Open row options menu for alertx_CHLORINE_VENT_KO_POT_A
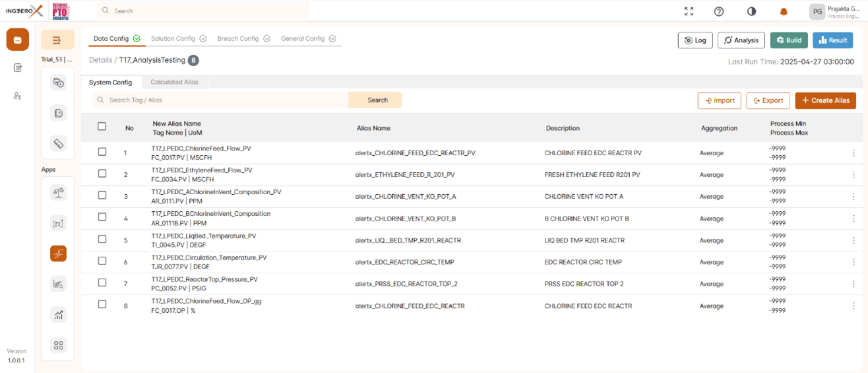868x373 pixels. pos(853,197)
